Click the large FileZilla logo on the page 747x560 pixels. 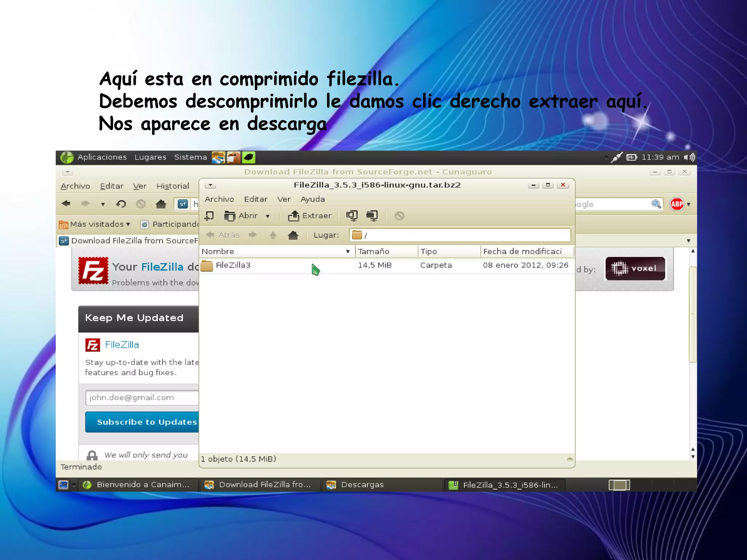coord(93,271)
